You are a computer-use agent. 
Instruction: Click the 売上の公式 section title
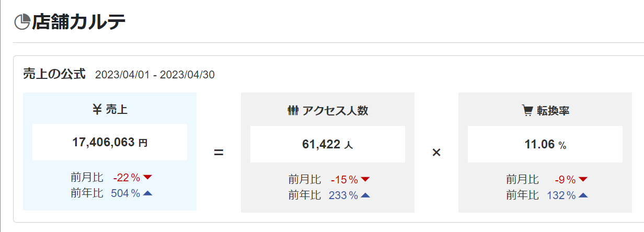[x=54, y=74]
